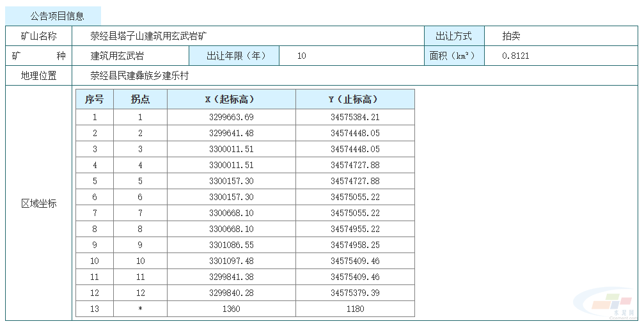This screenshot has height=326, width=644.
Task: Select Y value 34575055.22 in row 6
Action: click(x=356, y=197)
